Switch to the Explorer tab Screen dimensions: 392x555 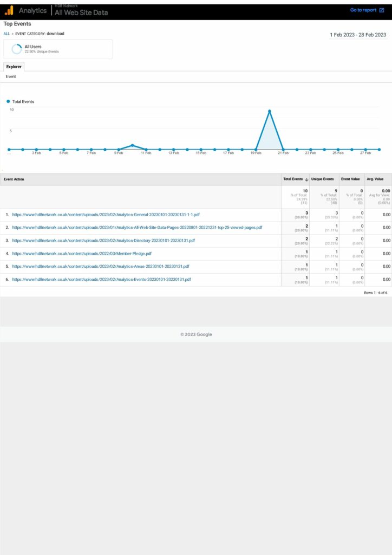click(14, 67)
